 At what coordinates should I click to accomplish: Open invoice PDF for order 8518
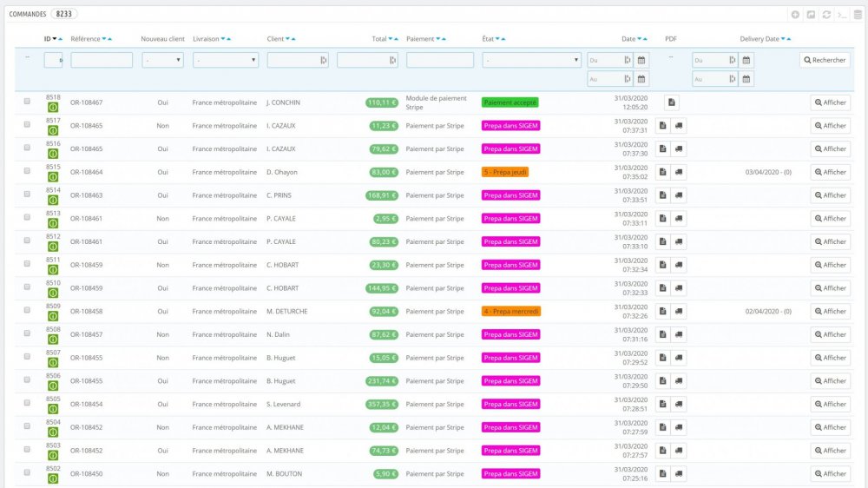click(x=671, y=102)
